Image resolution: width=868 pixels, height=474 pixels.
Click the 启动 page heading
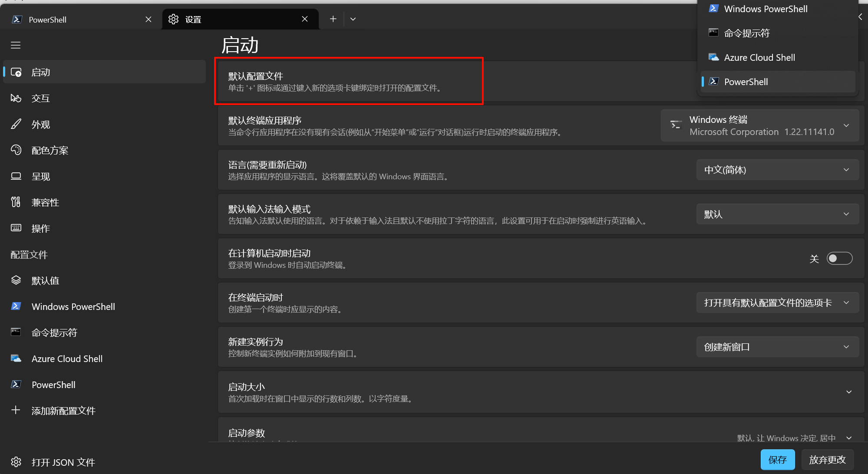(240, 45)
